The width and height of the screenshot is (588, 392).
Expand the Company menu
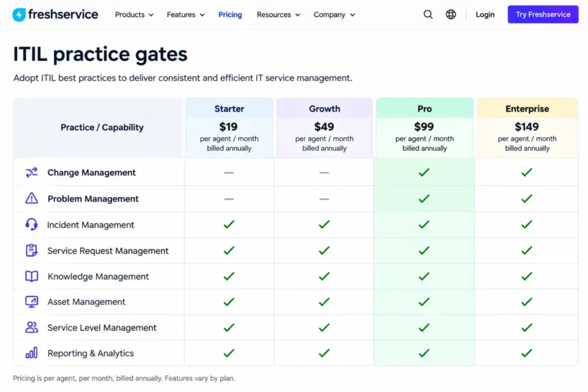(334, 14)
